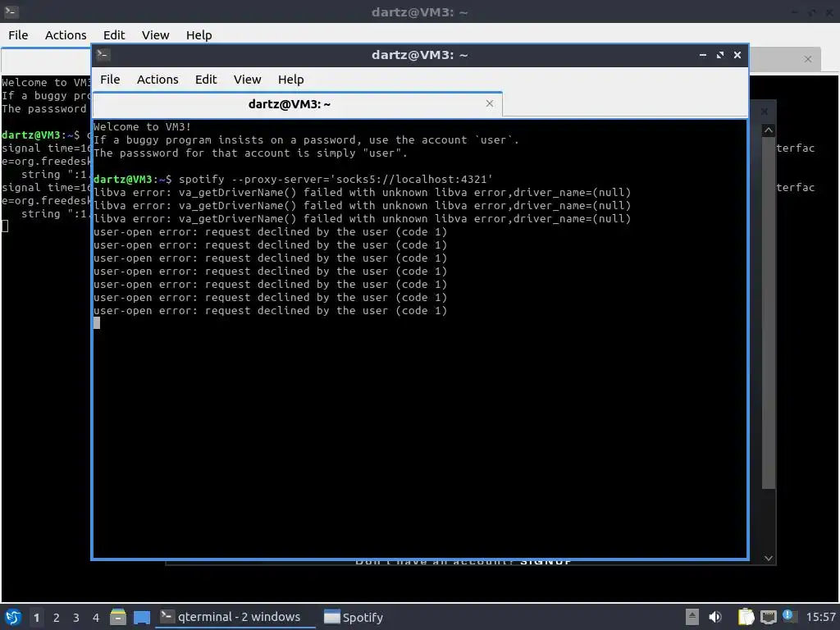The image size is (840, 630).
Task: Open the network connection tray icon
Action: click(x=768, y=617)
